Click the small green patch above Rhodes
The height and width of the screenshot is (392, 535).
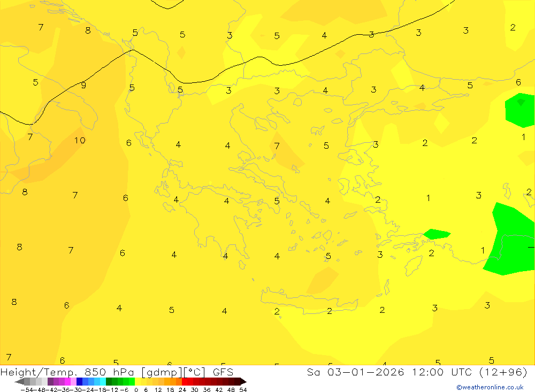click(x=437, y=234)
